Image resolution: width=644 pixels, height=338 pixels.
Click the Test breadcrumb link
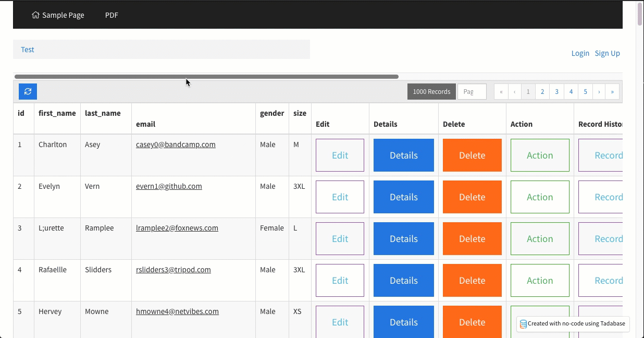(28, 50)
